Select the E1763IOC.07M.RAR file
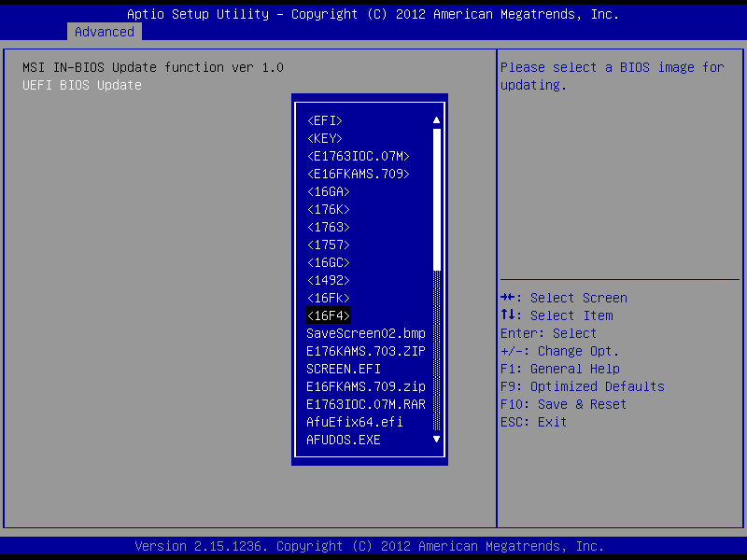This screenshot has width=747, height=560. point(366,404)
